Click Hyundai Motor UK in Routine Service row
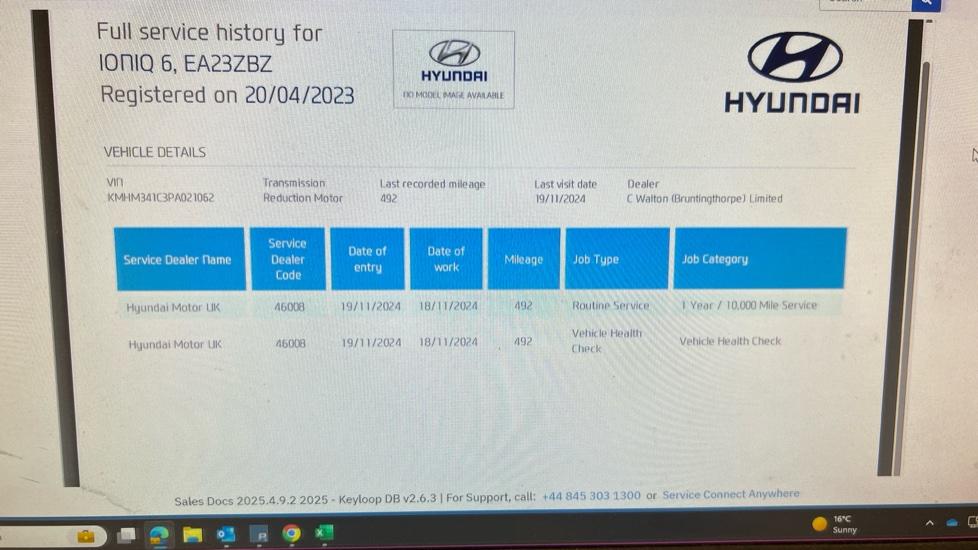The height and width of the screenshot is (550, 978). point(173,307)
